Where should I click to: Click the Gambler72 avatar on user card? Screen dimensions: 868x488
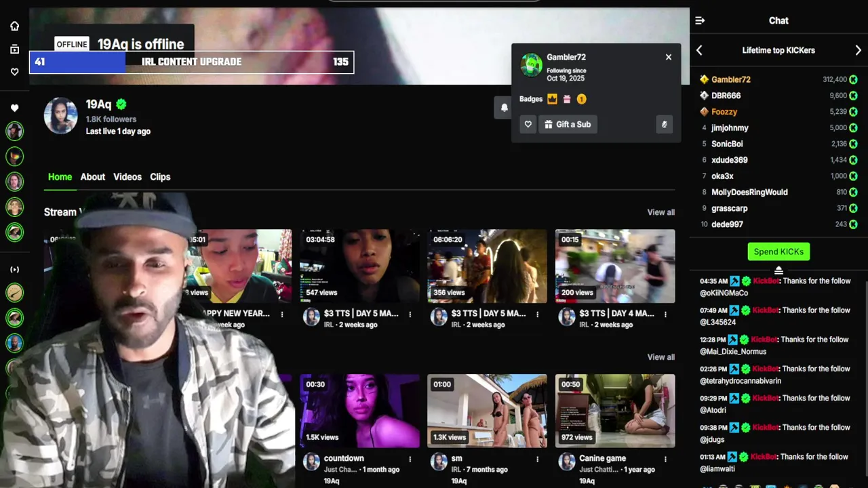coord(531,66)
